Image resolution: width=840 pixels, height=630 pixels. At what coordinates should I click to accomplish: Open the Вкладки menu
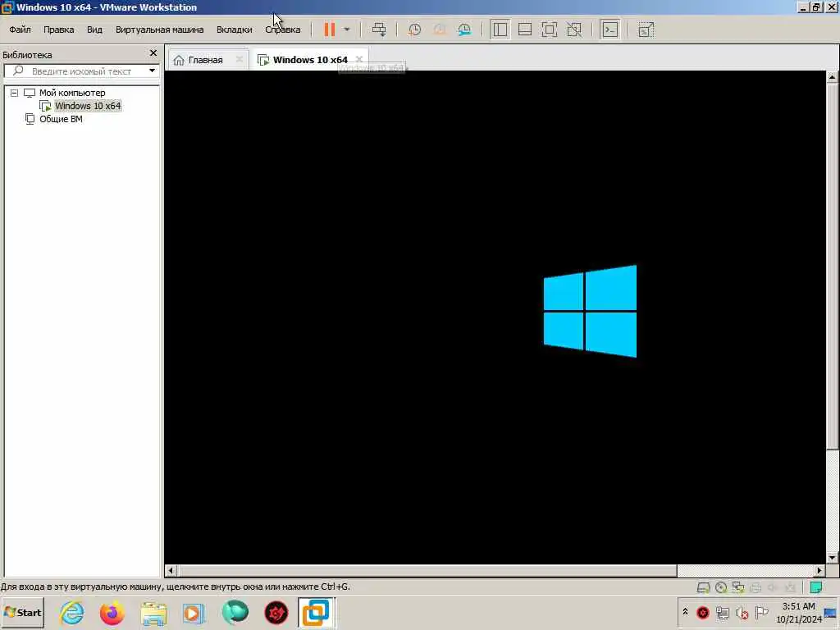(234, 30)
